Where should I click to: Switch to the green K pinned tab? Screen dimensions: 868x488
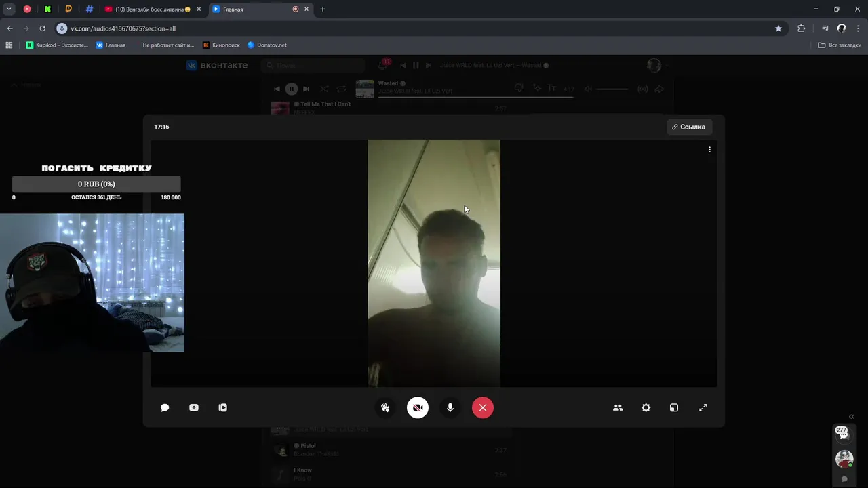pyautogui.click(x=47, y=9)
